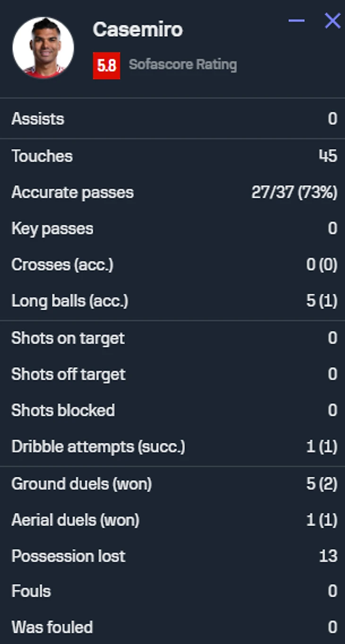Image resolution: width=345 pixels, height=644 pixels.
Task: Click the Shots off target label
Action: [69, 374]
